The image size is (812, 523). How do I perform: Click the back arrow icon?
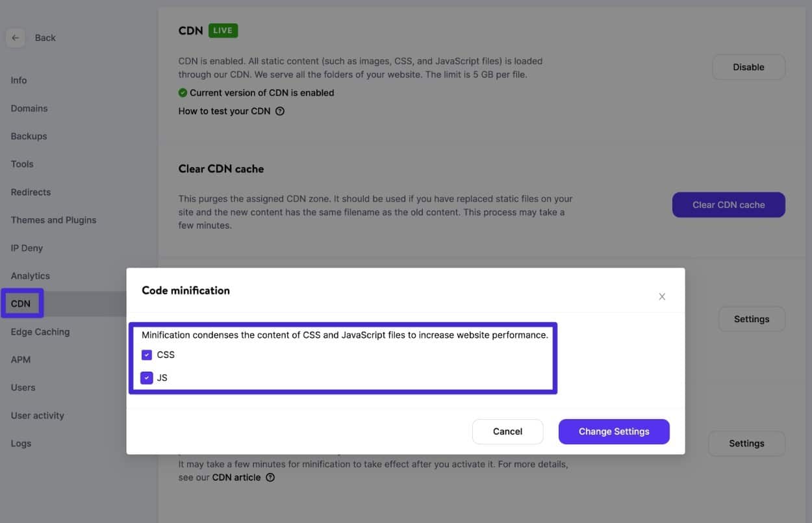[x=15, y=38]
